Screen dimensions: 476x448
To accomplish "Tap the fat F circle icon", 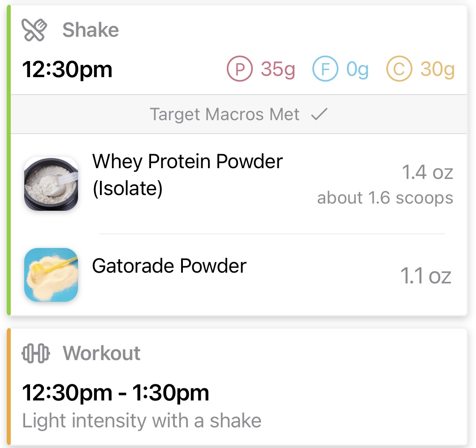I will point(325,70).
